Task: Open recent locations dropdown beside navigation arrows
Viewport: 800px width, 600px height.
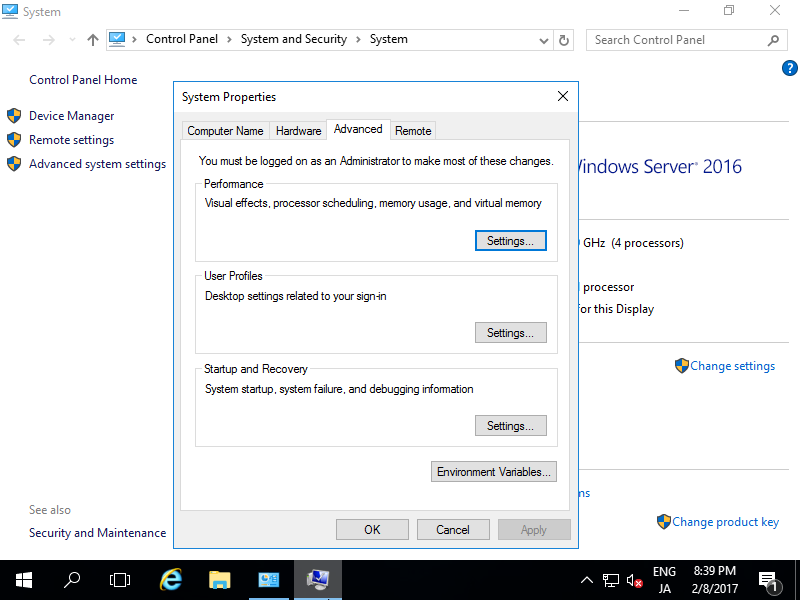Action: (x=71, y=39)
